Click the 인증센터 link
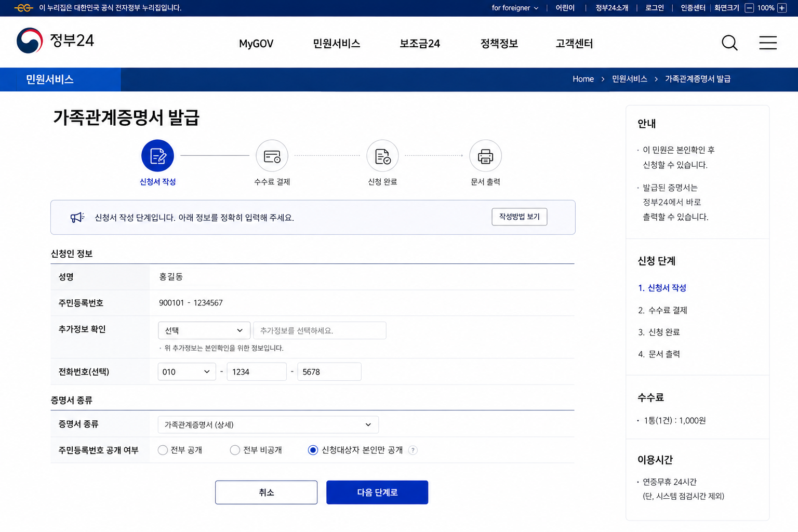The height and width of the screenshot is (532, 798). pos(693,8)
